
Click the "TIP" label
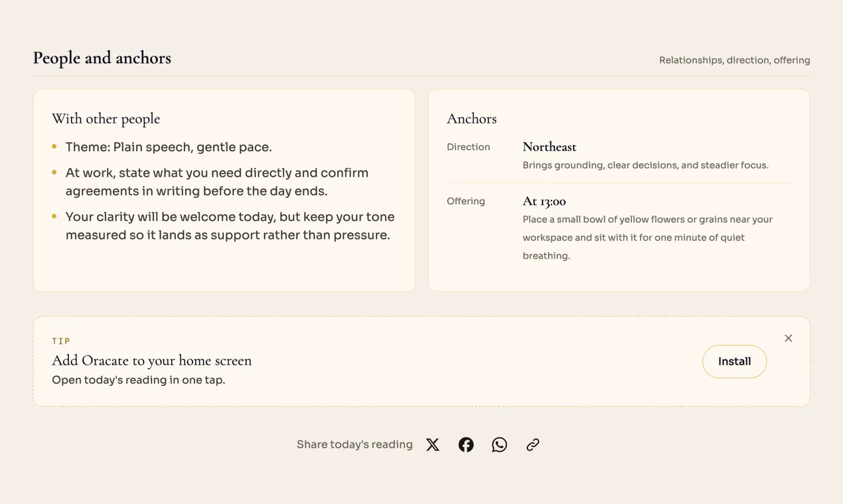pos(61,341)
